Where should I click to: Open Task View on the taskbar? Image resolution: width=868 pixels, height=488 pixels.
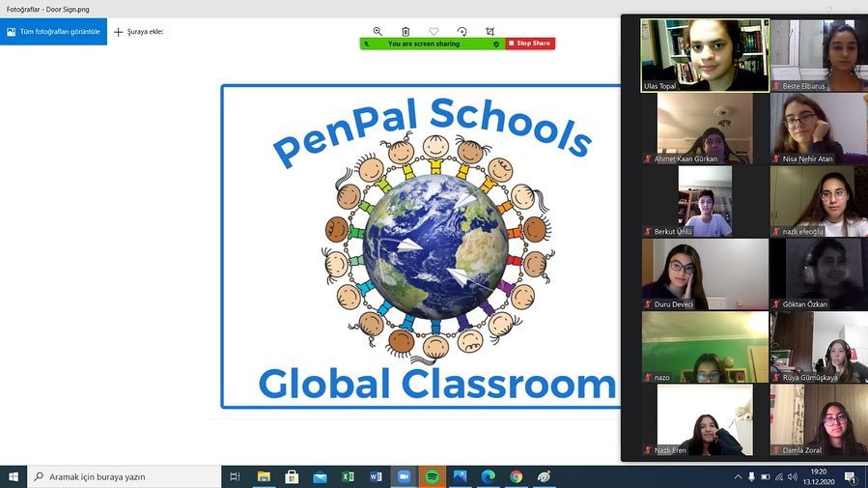(x=235, y=476)
